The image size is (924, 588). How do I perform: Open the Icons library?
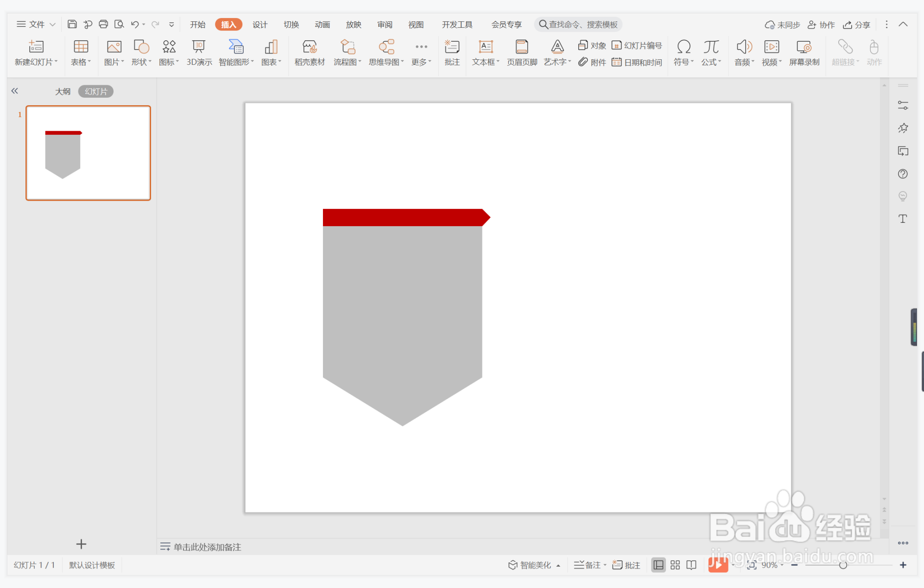(x=169, y=53)
